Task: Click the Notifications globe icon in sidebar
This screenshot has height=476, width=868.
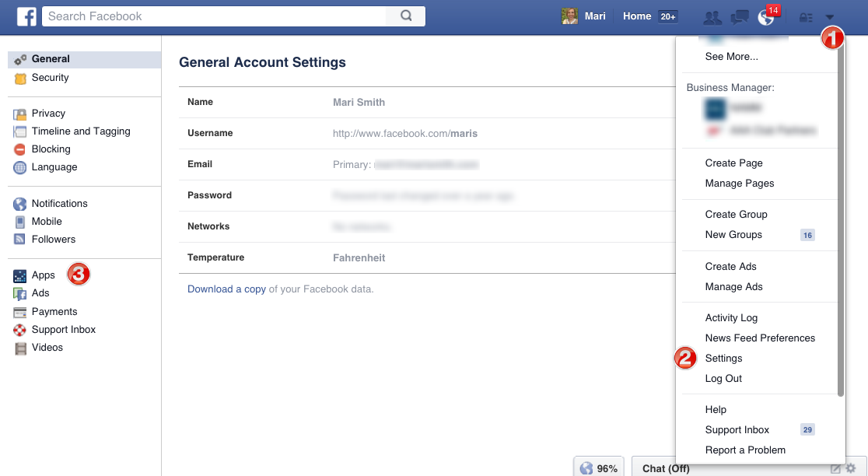Action: tap(20, 205)
